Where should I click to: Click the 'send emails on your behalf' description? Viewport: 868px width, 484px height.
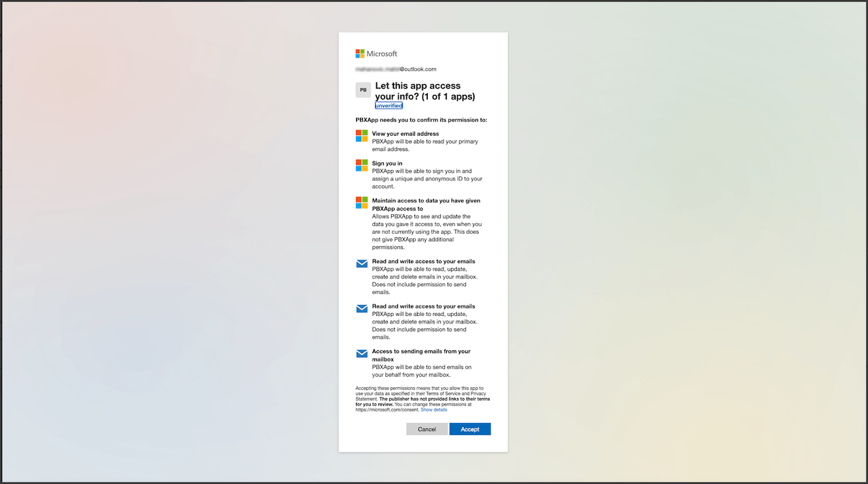pyautogui.click(x=422, y=371)
